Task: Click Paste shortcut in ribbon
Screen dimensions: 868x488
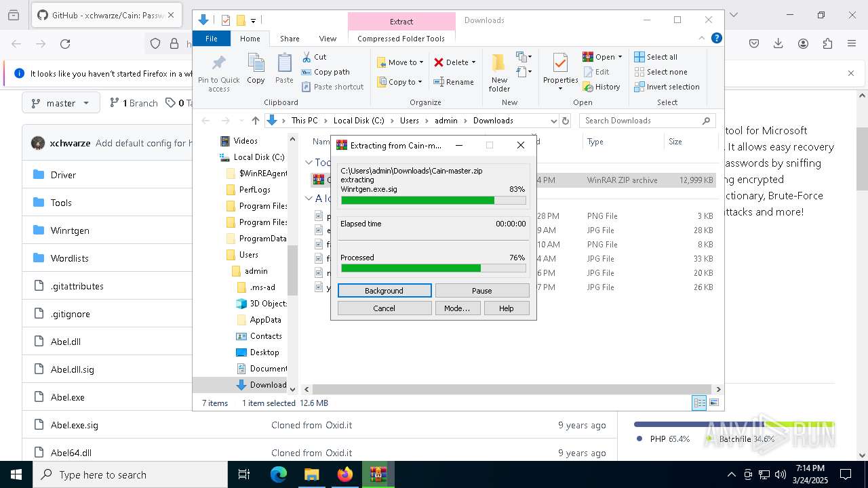Action: coord(333,87)
